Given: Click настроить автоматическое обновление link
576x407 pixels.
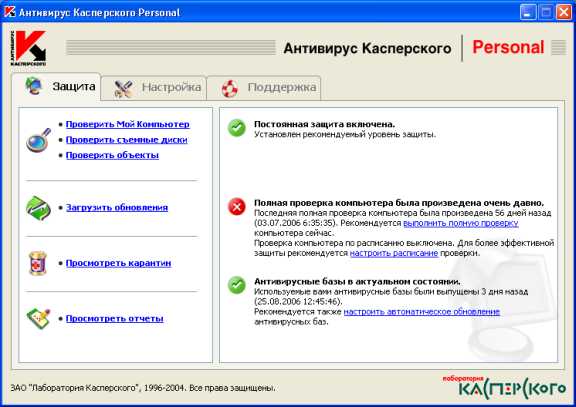Looking at the screenshot, I should coord(422,311).
